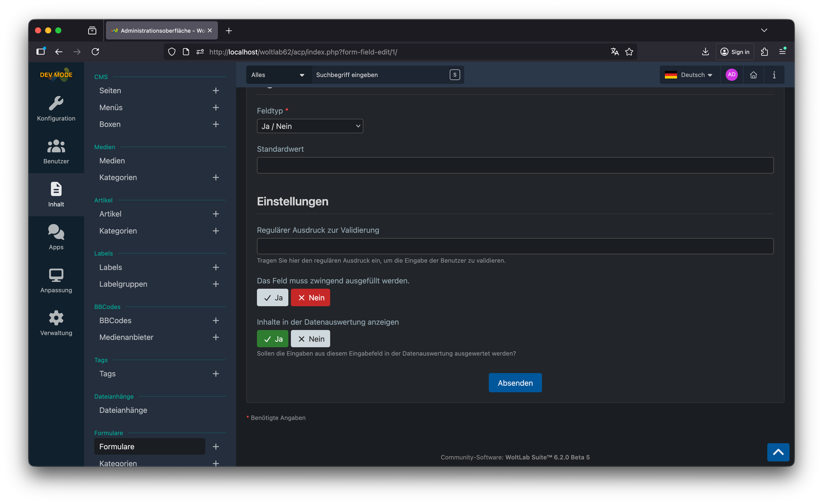Open the Feldtyp dropdown
Viewport: 823px width, 504px height.
310,126
